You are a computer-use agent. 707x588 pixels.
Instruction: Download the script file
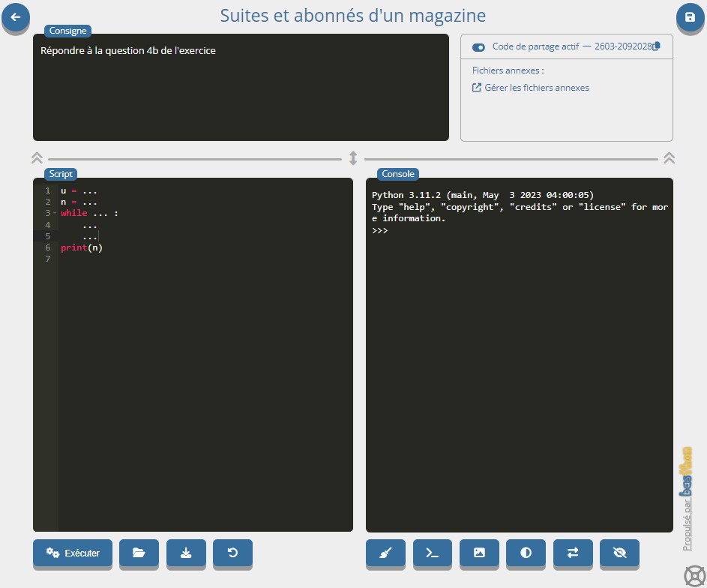pyautogui.click(x=185, y=553)
